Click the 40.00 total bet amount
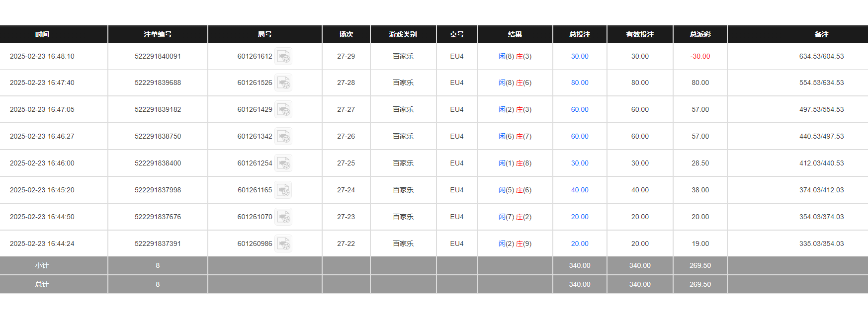868x324 pixels. tap(580, 190)
